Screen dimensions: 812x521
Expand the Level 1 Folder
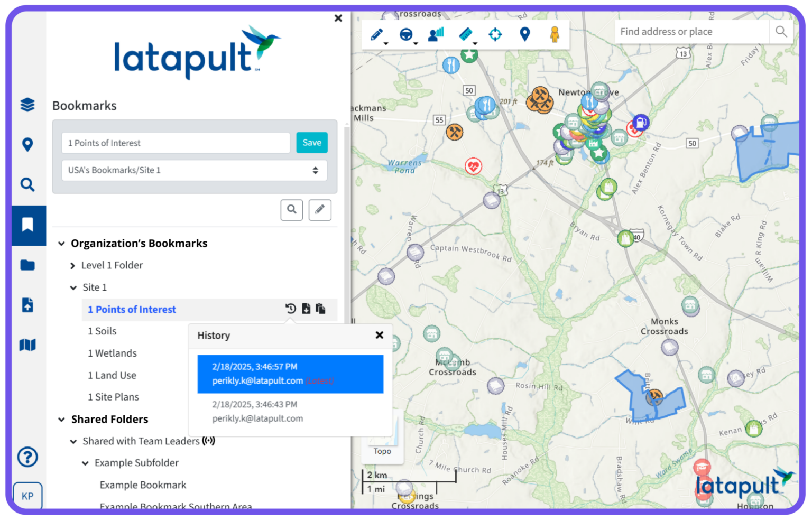coord(72,266)
